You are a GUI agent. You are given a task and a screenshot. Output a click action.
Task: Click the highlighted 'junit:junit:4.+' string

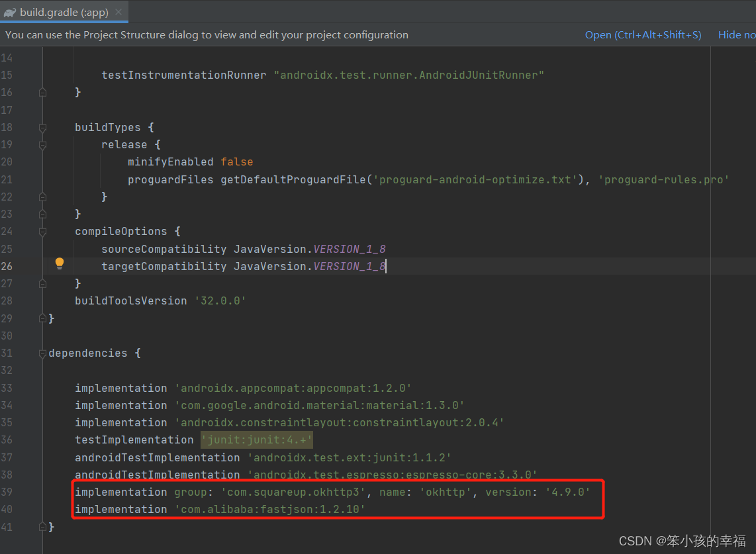[x=257, y=439]
